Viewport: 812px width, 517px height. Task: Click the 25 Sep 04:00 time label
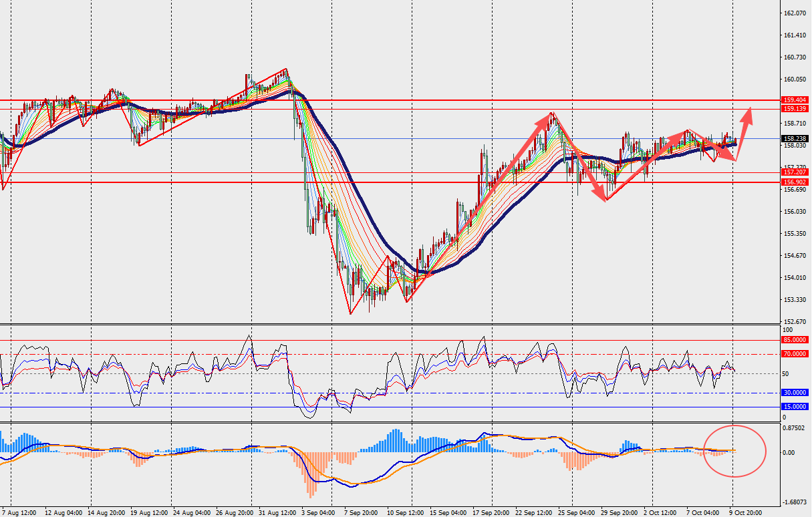[575, 512]
